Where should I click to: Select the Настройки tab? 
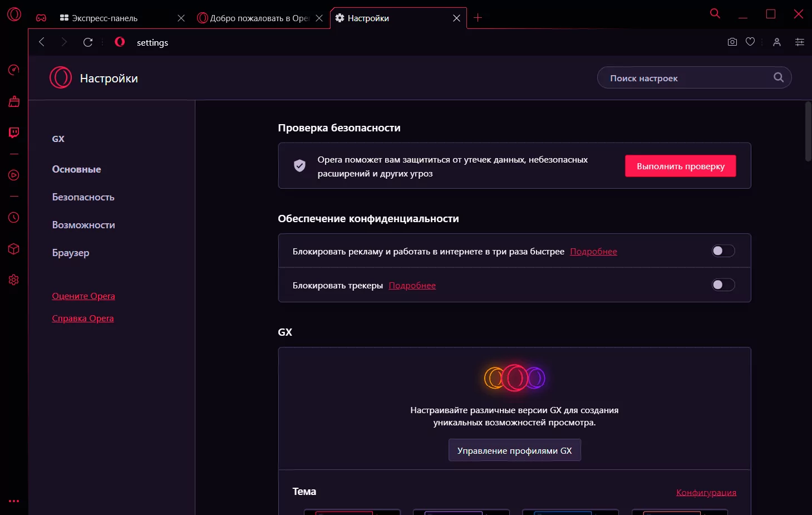tap(397, 18)
